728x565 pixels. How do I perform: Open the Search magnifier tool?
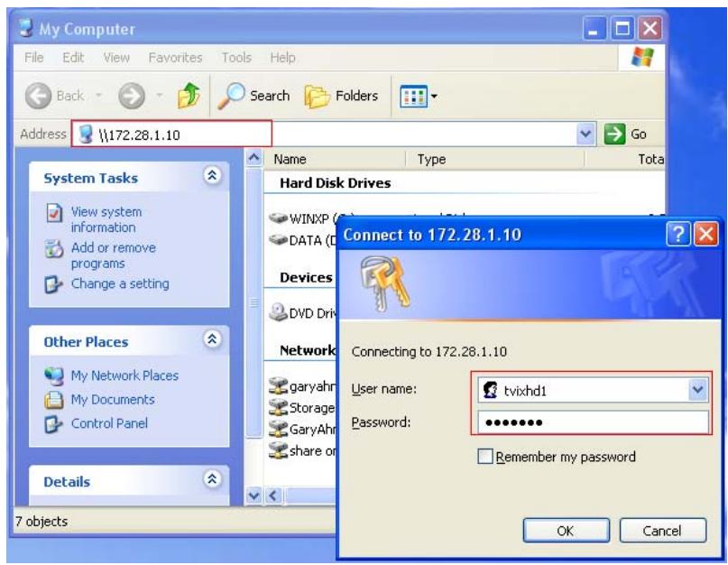(x=231, y=96)
